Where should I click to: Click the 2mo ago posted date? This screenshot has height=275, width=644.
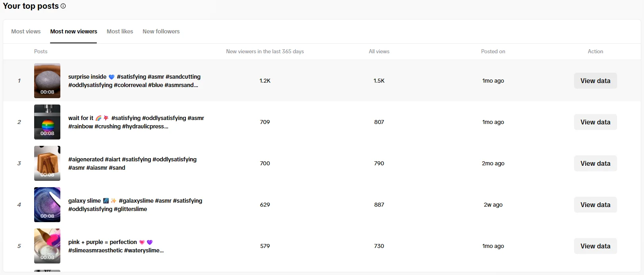[x=493, y=163]
